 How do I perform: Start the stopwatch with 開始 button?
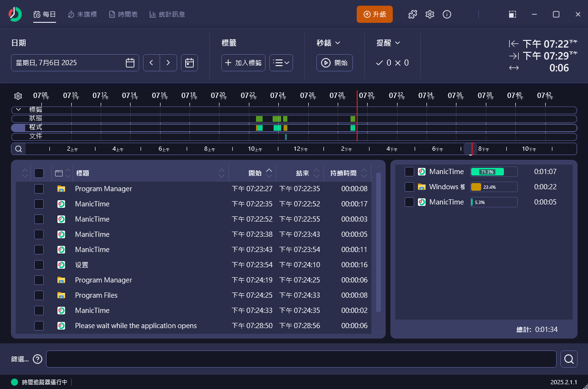[334, 63]
